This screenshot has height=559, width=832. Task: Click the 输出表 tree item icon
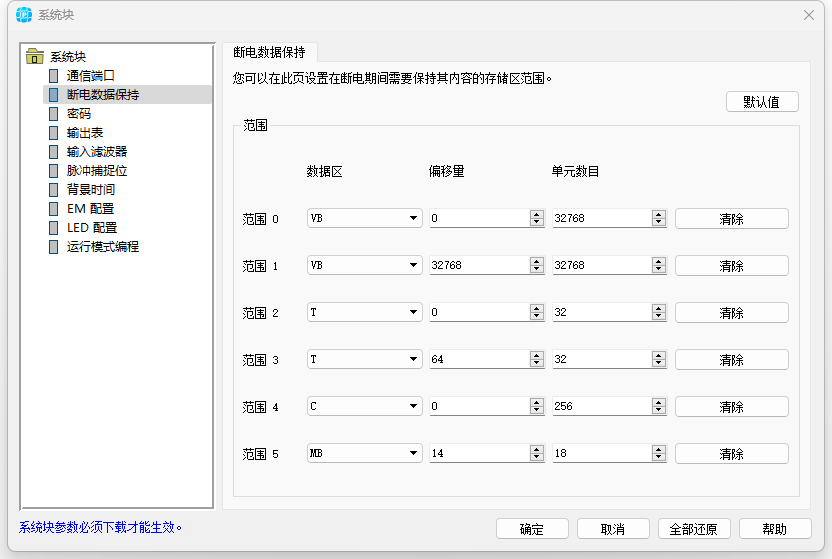click(x=53, y=133)
